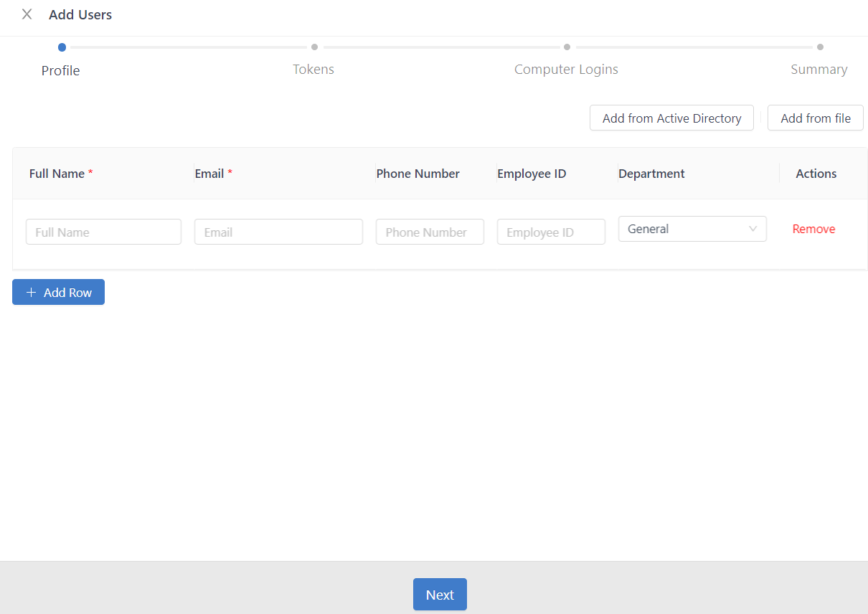
Task: Open the Department dropdown showing General
Action: [681, 229]
